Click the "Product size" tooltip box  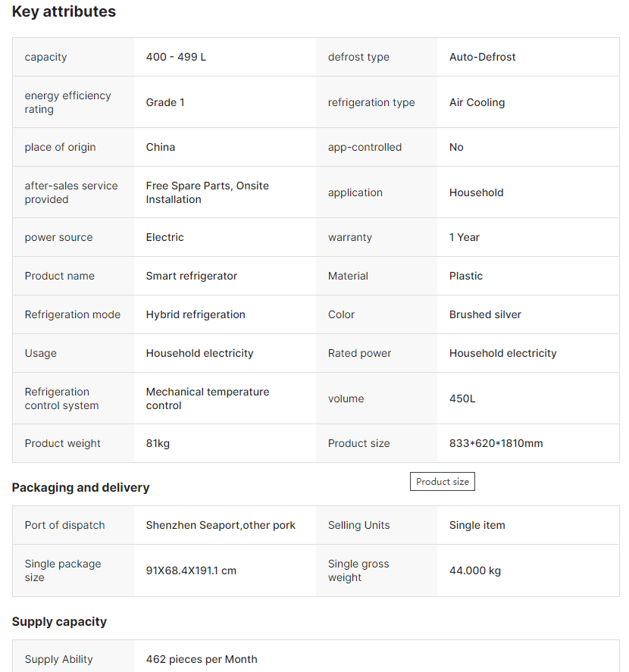pyautogui.click(x=443, y=482)
